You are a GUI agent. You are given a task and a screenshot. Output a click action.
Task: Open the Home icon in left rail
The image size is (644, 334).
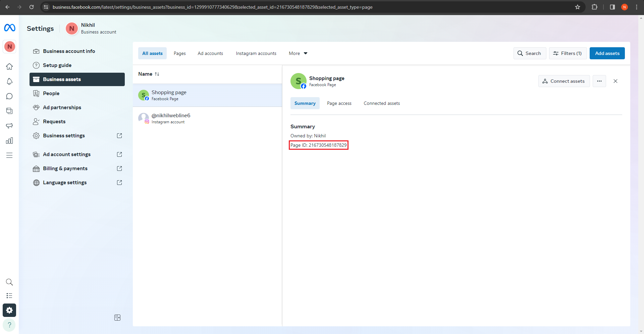[x=9, y=67]
